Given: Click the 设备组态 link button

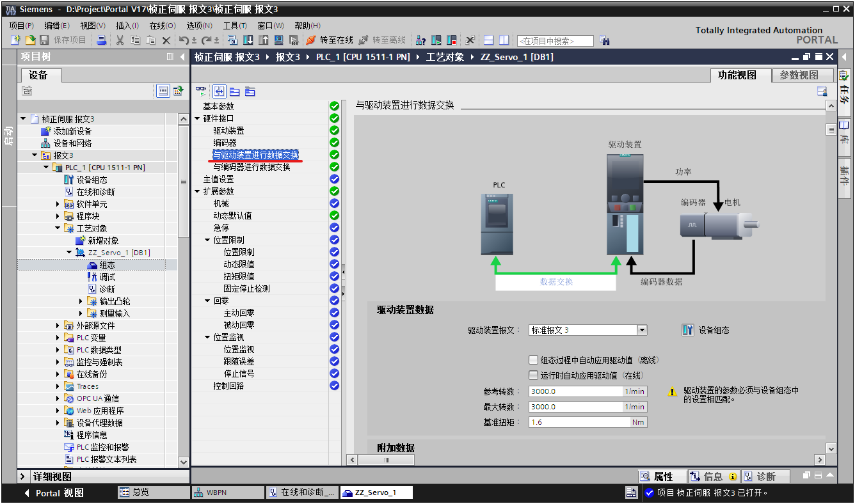Looking at the screenshot, I should coord(706,331).
